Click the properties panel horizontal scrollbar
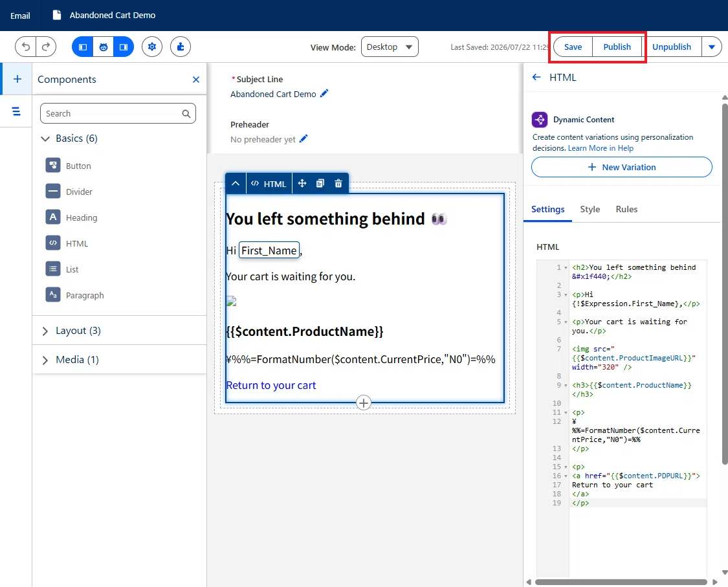This screenshot has height=587, width=728. tap(621, 582)
